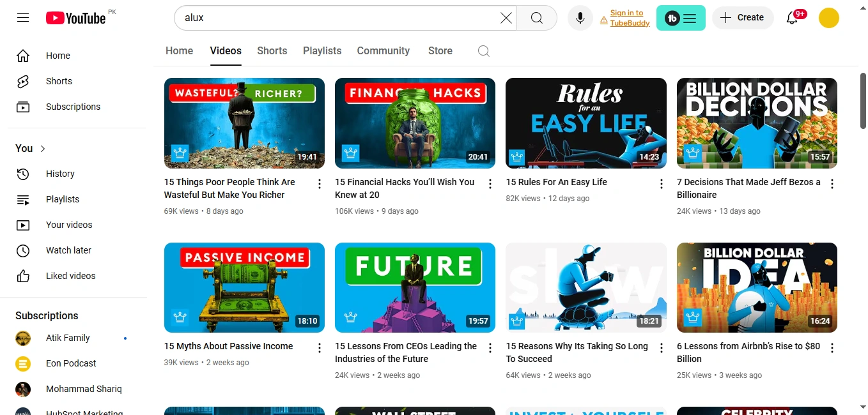Open the account avatar menu

coord(829,18)
